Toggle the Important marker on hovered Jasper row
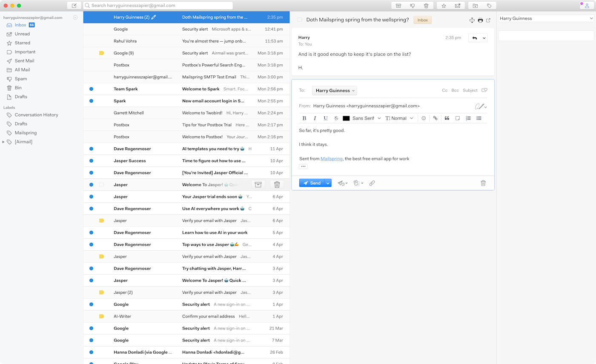The image size is (596, 364). [x=101, y=185]
